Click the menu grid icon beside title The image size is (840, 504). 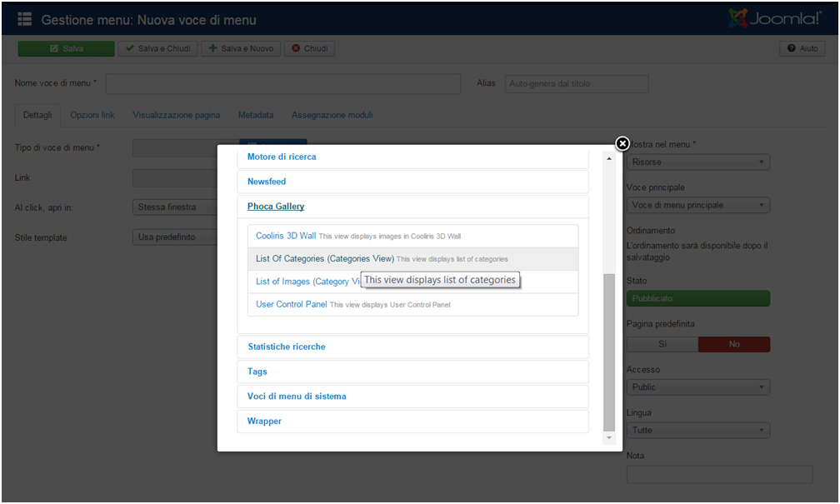pos(25,19)
